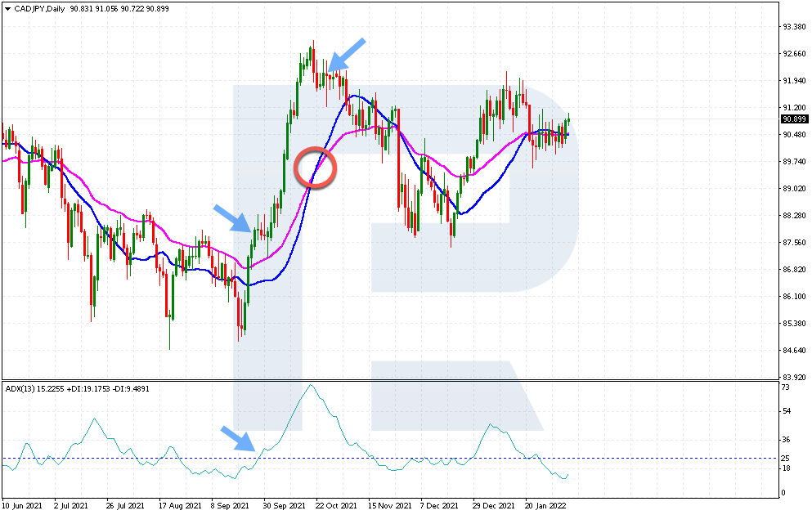Viewport: 812px width, 515px height.
Task: Click the 91.940 price scale label
Action: [794, 80]
